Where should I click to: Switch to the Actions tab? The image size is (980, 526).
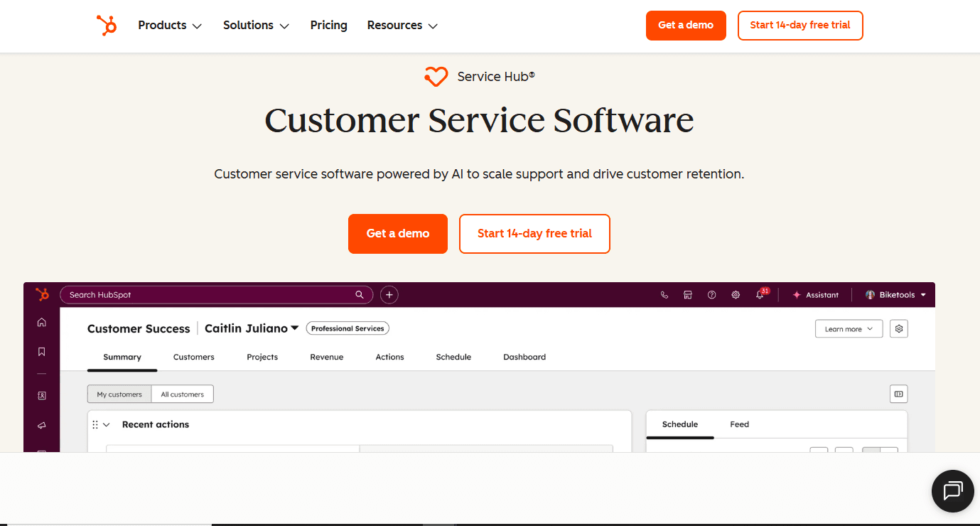pos(389,357)
